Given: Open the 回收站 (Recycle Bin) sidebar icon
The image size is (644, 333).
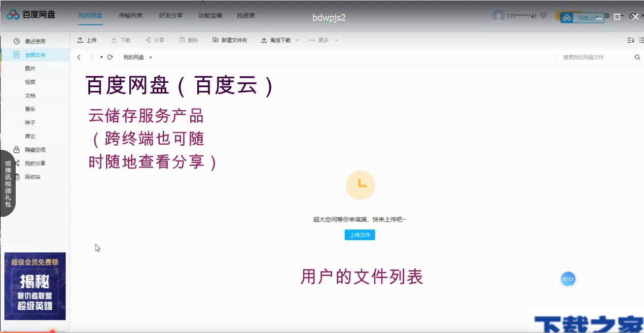Looking at the screenshot, I should click(x=17, y=177).
